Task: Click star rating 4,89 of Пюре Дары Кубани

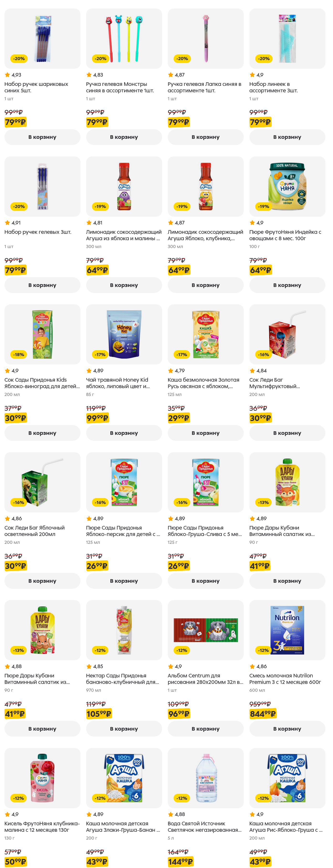Action: 258,519
